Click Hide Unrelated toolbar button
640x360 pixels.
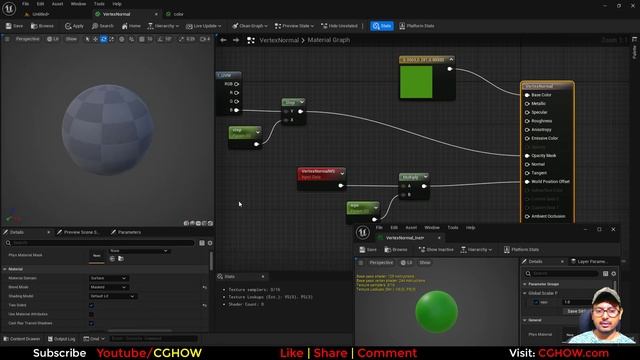point(339,26)
